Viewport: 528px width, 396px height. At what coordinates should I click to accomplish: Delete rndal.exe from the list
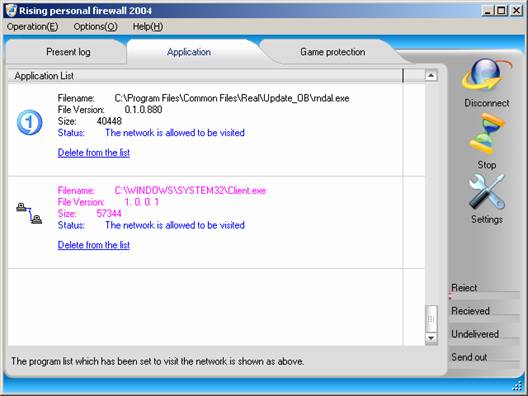point(94,153)
